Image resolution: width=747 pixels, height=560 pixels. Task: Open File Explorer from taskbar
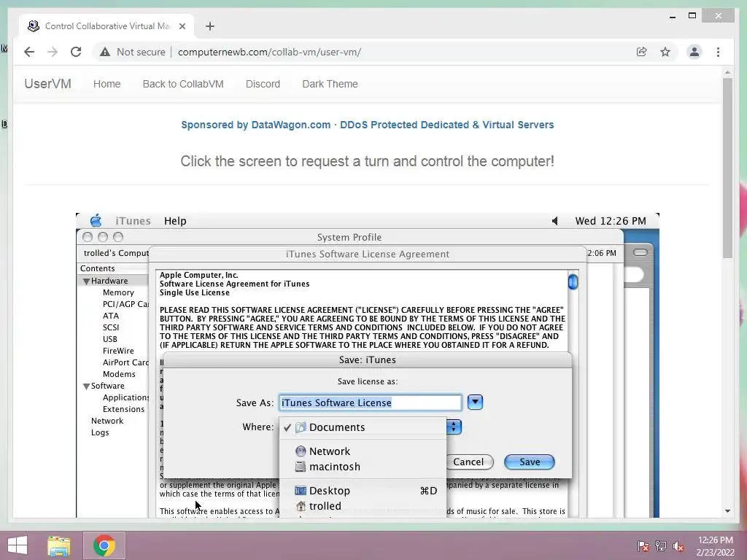[x=58, y=545]
